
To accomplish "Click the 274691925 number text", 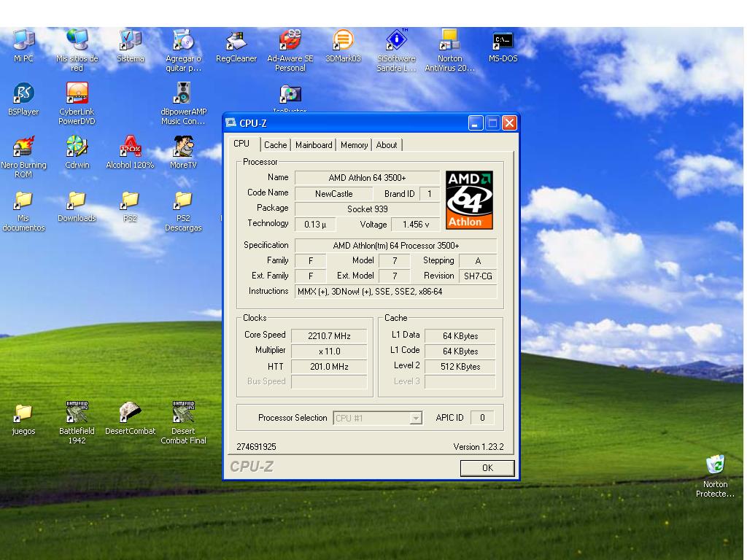I will coord(256,447).
